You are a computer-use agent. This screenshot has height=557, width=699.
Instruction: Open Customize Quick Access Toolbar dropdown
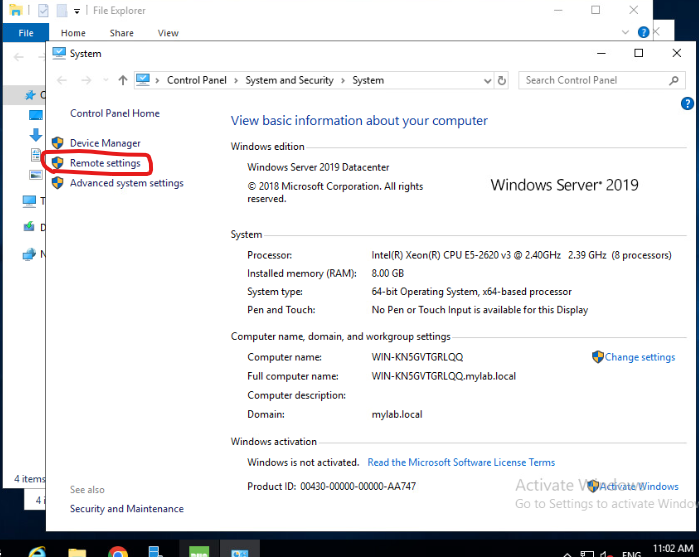tap(77, 11)
